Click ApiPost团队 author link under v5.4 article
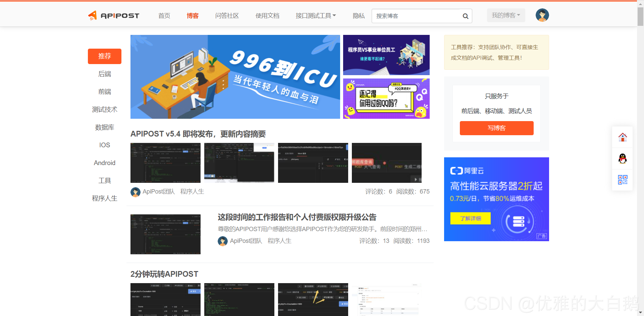644x316 pixels. pos(159,192)
